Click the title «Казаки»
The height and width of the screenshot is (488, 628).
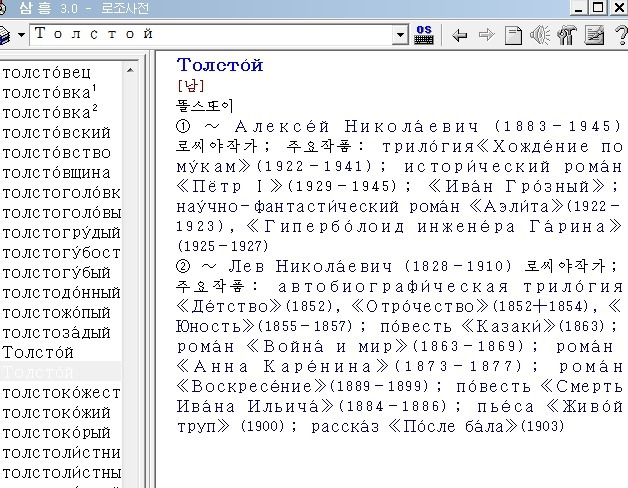point(509,327)
